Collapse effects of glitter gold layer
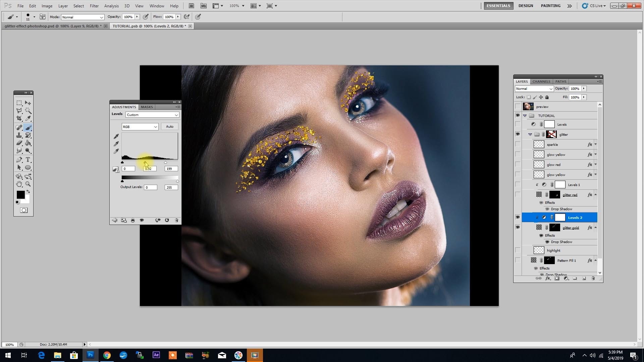 pos(596,228)
